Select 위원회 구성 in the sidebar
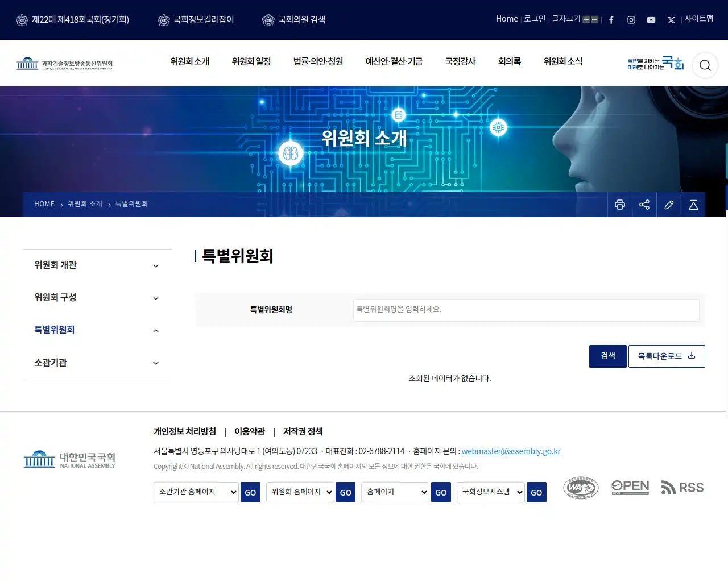The image size is (728, 582). pyautogui.click(x=56, y=298)
